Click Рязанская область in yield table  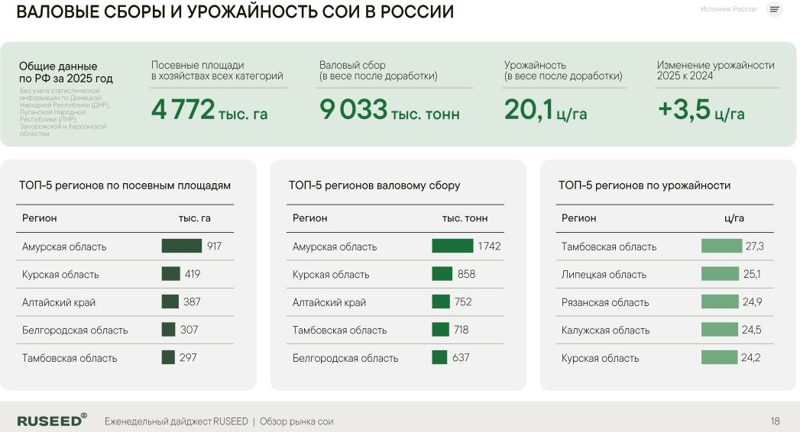coord(605,302)
